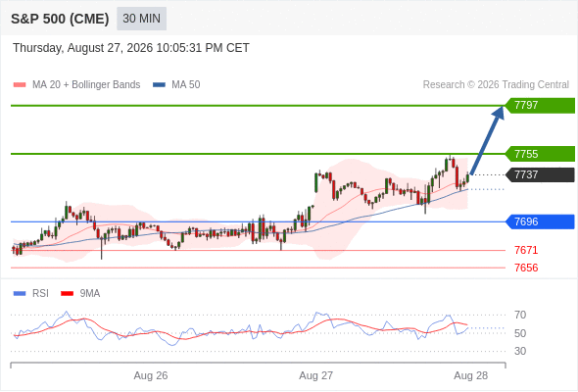Toggle the MA 50 legend label
The image size is (578, 392).
point(186,85)
